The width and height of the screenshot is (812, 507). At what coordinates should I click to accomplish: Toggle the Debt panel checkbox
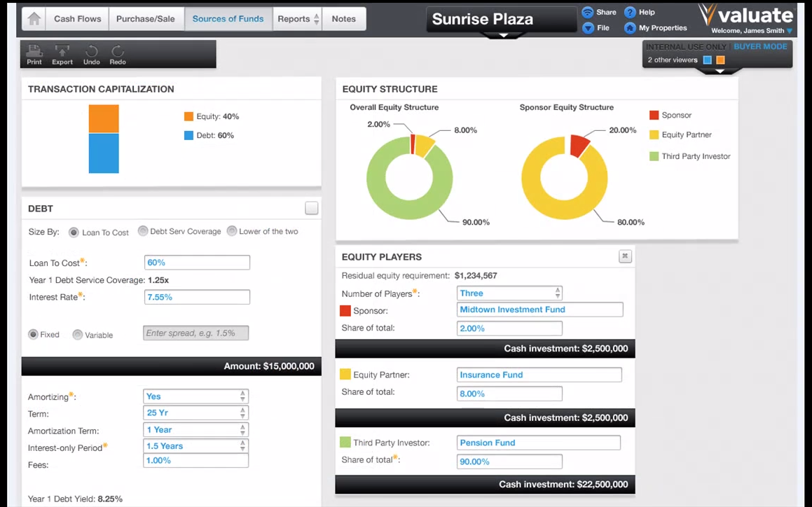(x=311, y=208)
